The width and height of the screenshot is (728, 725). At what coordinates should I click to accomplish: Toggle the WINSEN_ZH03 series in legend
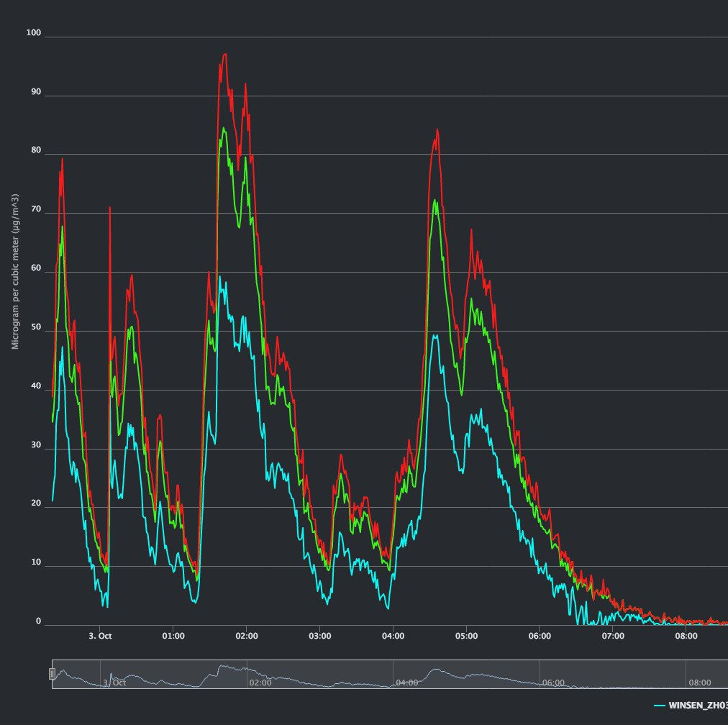[698, 706]
